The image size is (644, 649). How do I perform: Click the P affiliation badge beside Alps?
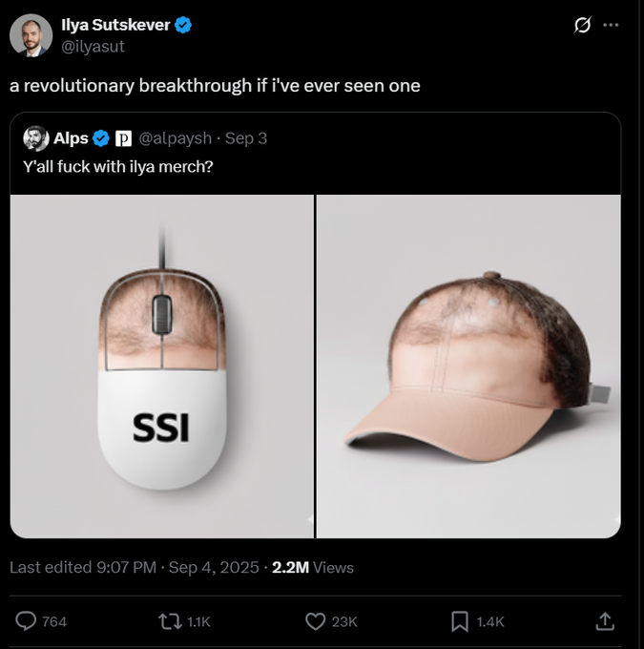tap(123, 138)
